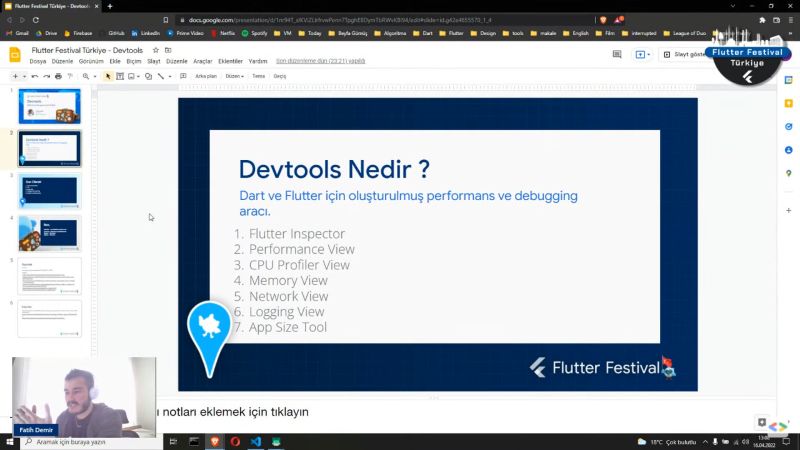Click the taskbar search box
800x450 pixels.
(92, 442)
